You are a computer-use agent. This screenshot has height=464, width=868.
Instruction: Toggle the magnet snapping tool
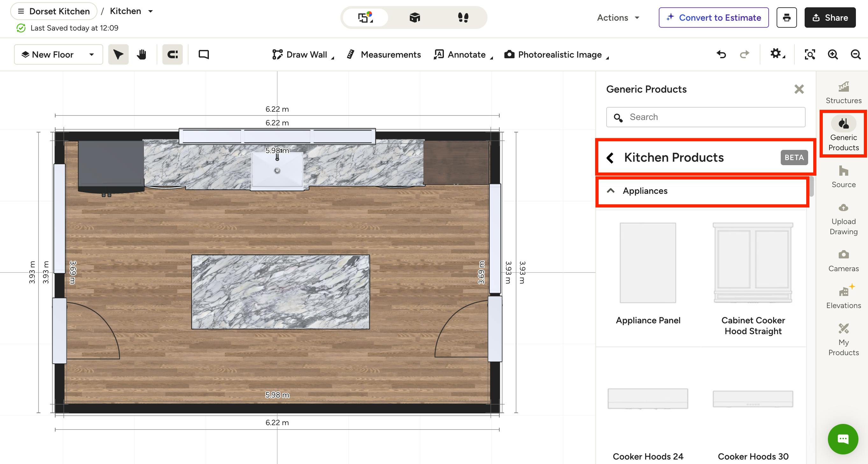[x=173, y=54]
